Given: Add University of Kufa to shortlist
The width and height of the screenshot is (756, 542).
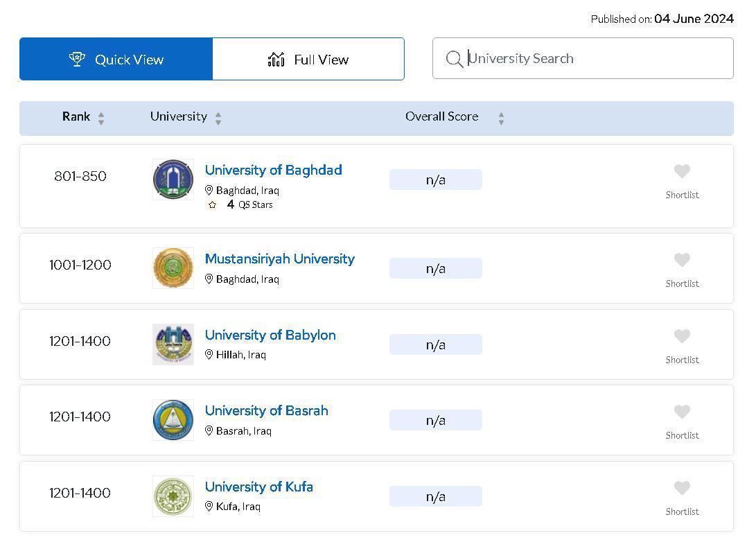Looking at the screenshot, I should [682, 488].
